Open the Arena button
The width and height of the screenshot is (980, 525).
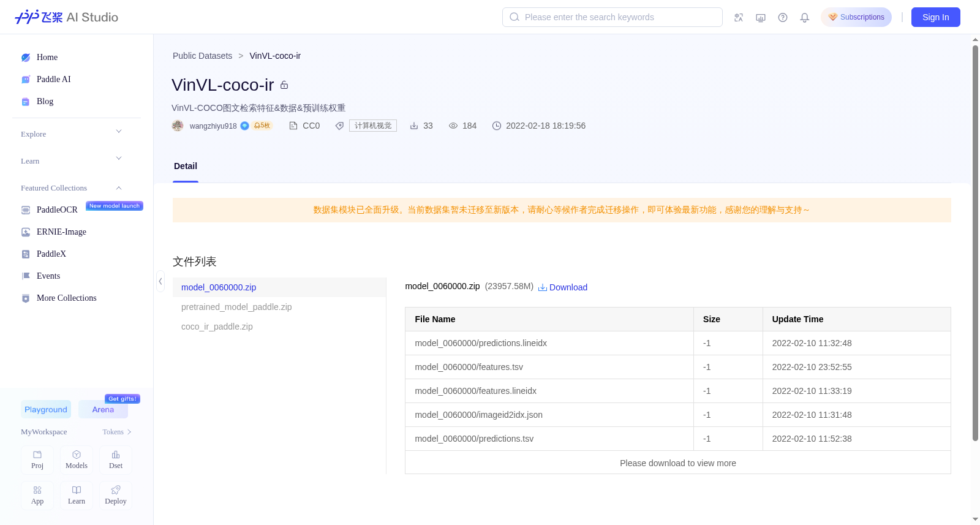click(x=103, y=409)
